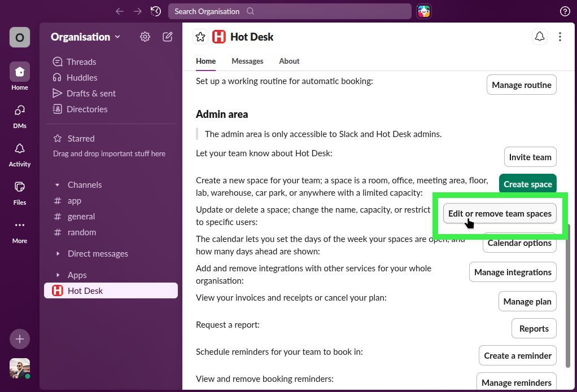The image size is (577, 392).
Task: Open the workspace settings gear
Action: point(145,36)
